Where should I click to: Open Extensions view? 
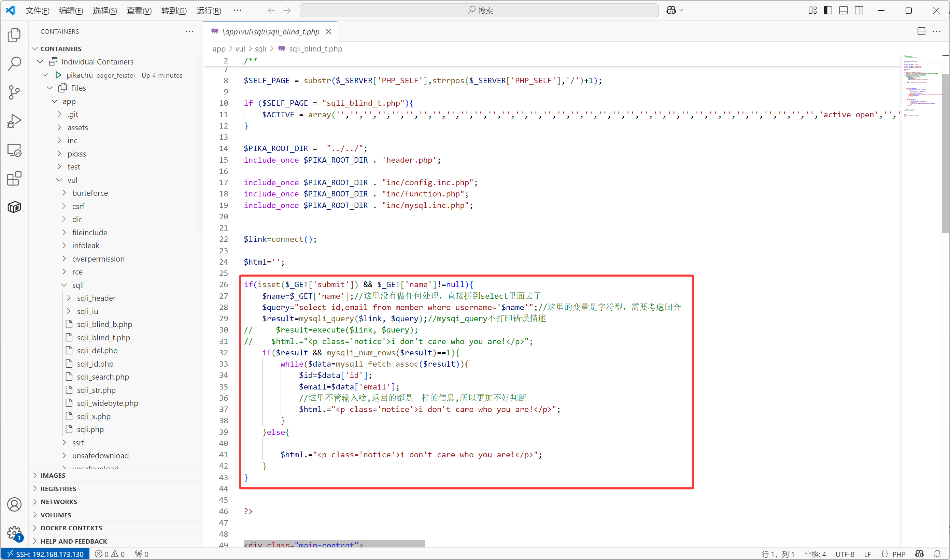click(14, 178)
